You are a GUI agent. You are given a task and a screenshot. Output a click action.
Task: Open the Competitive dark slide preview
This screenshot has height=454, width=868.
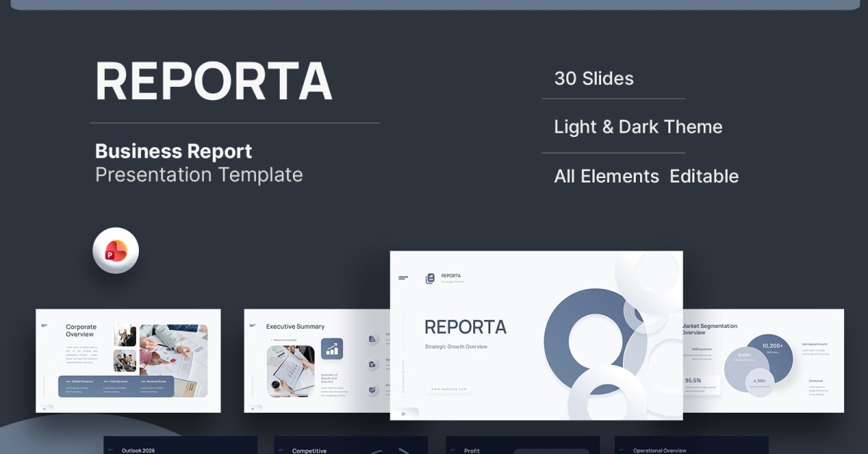351,445
